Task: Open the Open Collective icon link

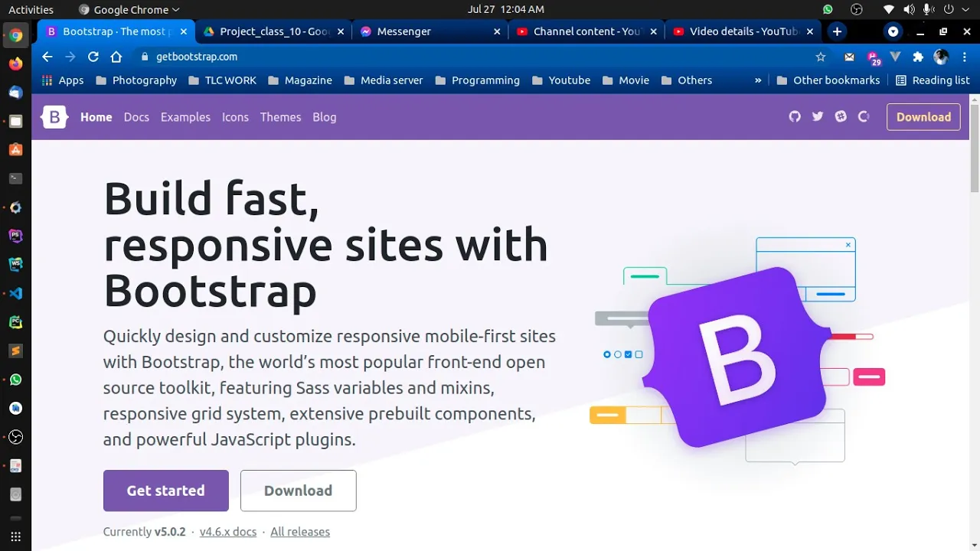Action: [x=864, y=116]
